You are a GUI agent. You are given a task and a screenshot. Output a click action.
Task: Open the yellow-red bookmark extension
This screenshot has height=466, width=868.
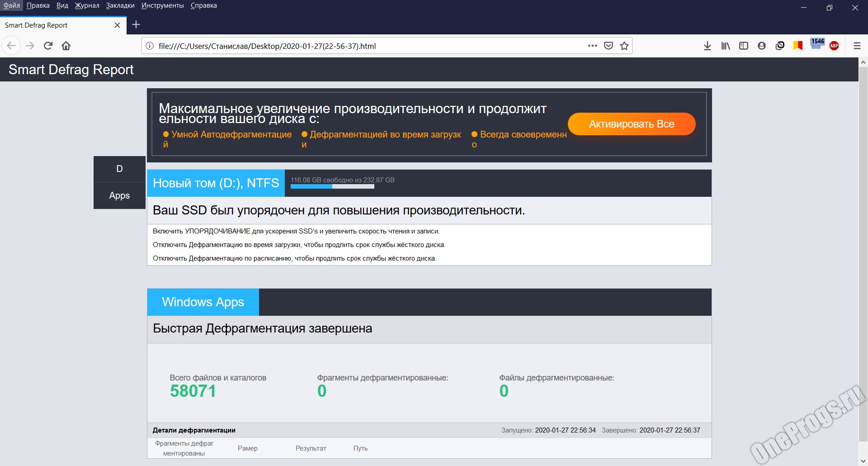point(798,46)
